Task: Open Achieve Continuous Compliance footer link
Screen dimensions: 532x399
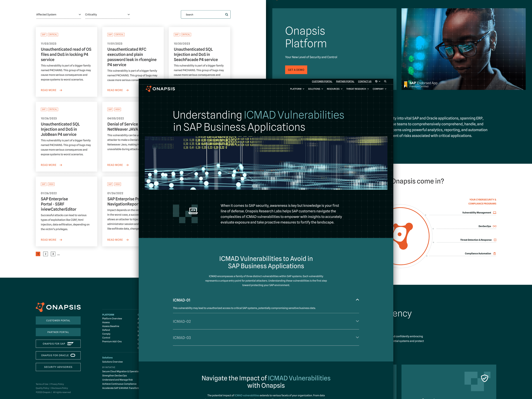Action: click(x=119, y=384)
